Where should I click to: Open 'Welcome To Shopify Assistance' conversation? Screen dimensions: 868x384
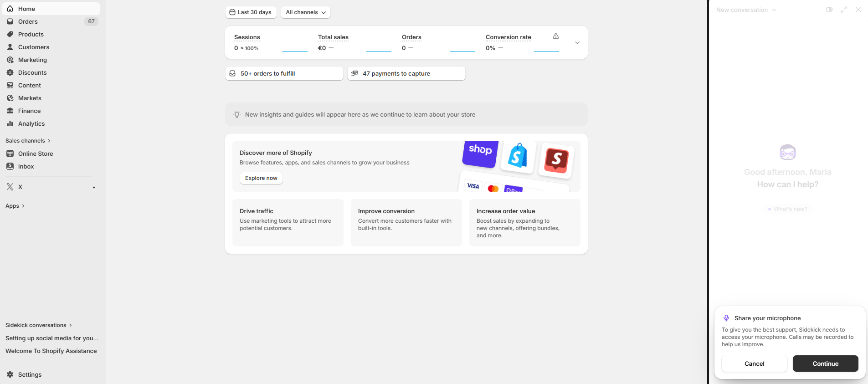[x=51, y=351]
